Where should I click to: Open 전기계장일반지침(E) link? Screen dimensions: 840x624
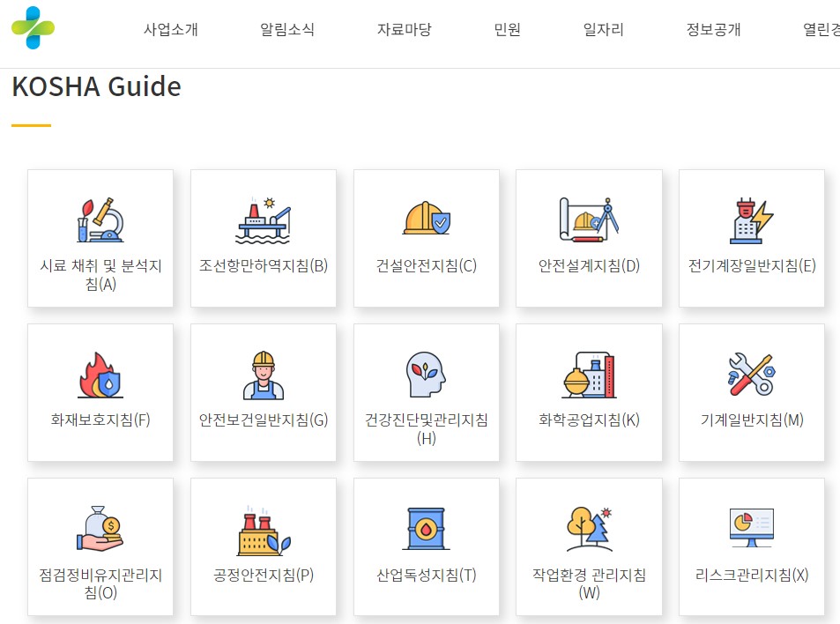(752, 265)
